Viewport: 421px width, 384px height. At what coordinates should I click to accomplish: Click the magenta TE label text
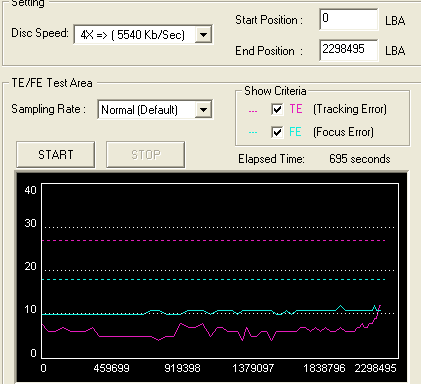coord(296,109)
